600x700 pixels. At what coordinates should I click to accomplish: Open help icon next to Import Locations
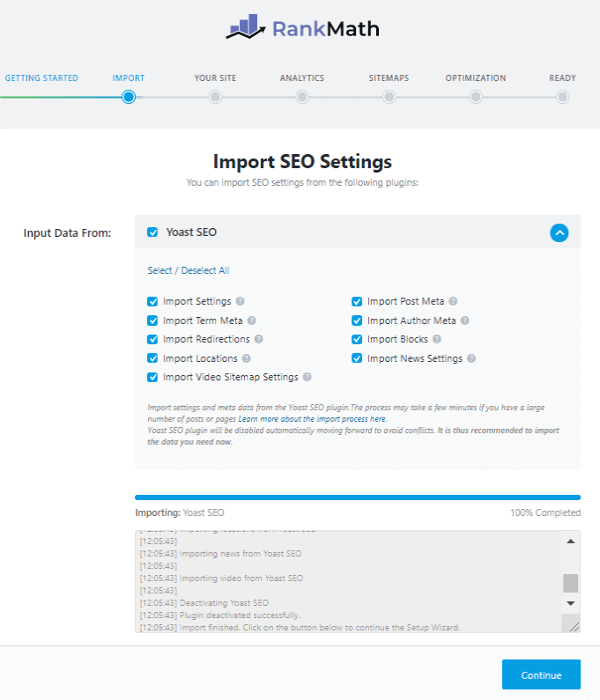point(247,358)
